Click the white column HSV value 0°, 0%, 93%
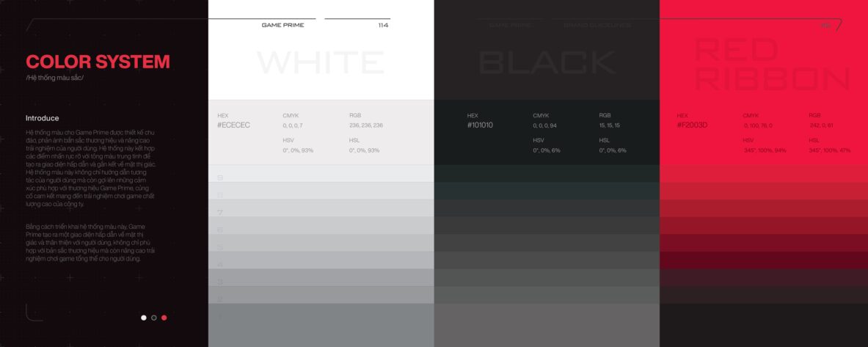 pos(298,150)
